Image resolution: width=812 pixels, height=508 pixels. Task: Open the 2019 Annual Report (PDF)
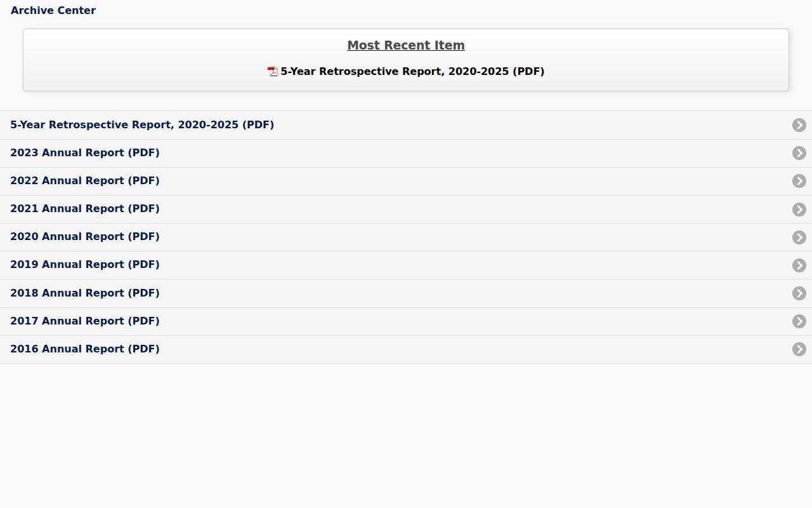click(x=406, y=265)
